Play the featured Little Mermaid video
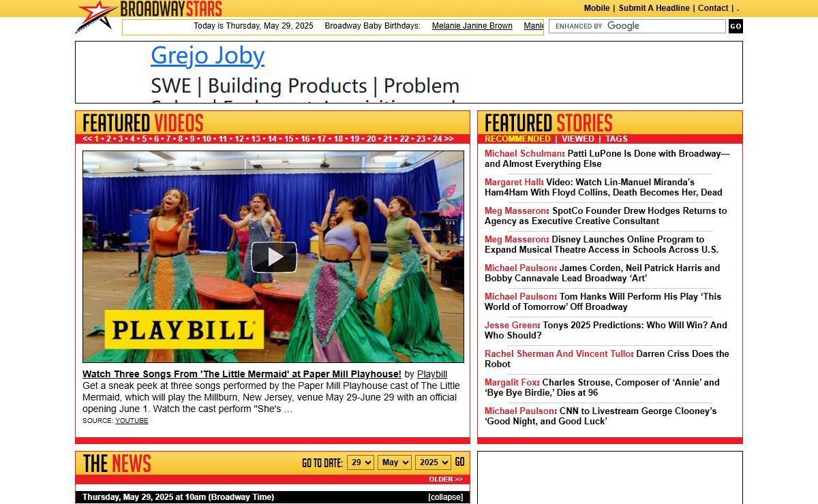Screen dimensions: 818x504 pyautogui.click(x=274, y=257)
